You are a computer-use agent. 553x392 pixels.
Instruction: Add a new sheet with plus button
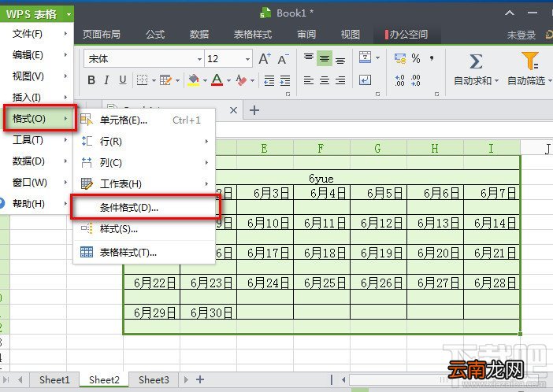coord(200,379)
